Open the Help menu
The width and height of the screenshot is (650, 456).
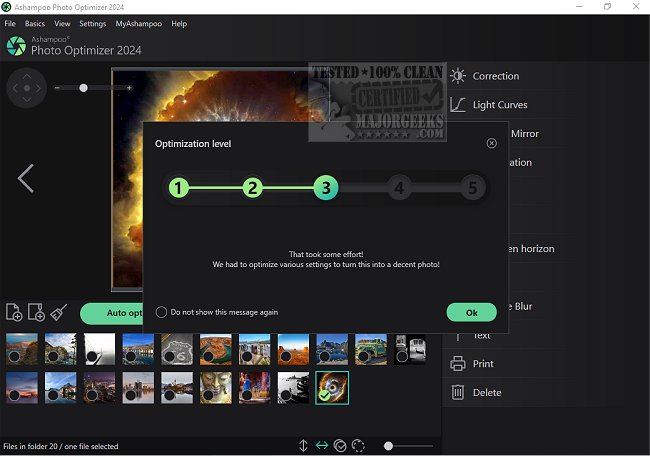tap(179, 24)
